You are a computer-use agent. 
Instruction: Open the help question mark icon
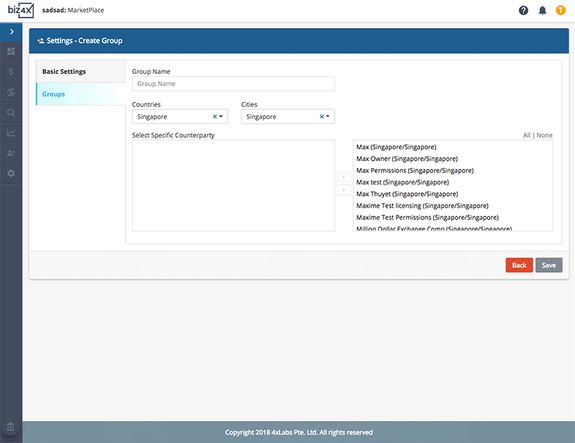click(x=523, y=10)
